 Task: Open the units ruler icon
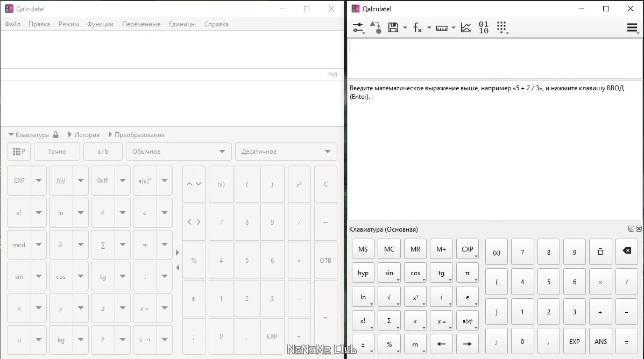(x=442, y=28)
